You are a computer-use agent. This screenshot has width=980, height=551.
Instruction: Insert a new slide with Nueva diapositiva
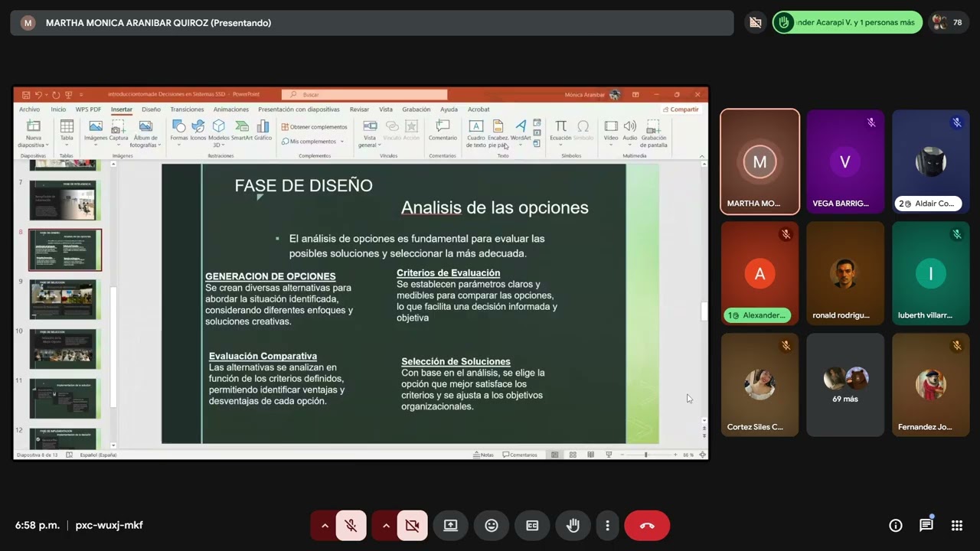click(x=34, y=134)
